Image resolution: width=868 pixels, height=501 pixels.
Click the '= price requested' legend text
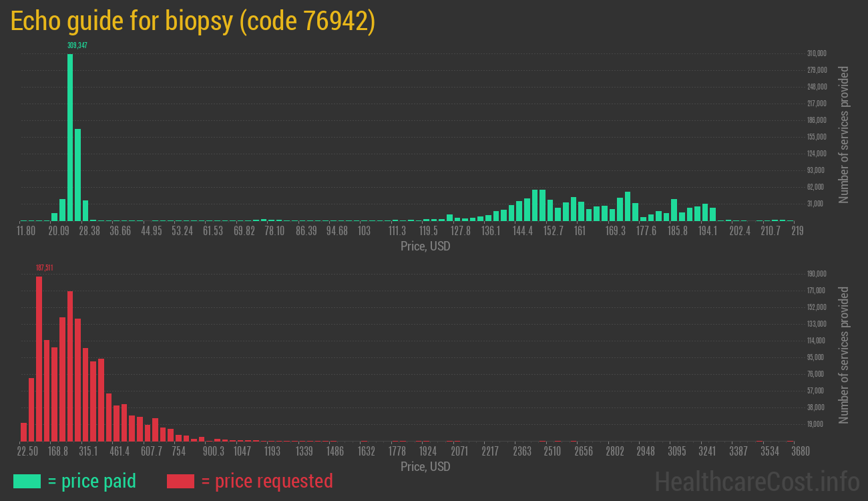click(266, 481)
